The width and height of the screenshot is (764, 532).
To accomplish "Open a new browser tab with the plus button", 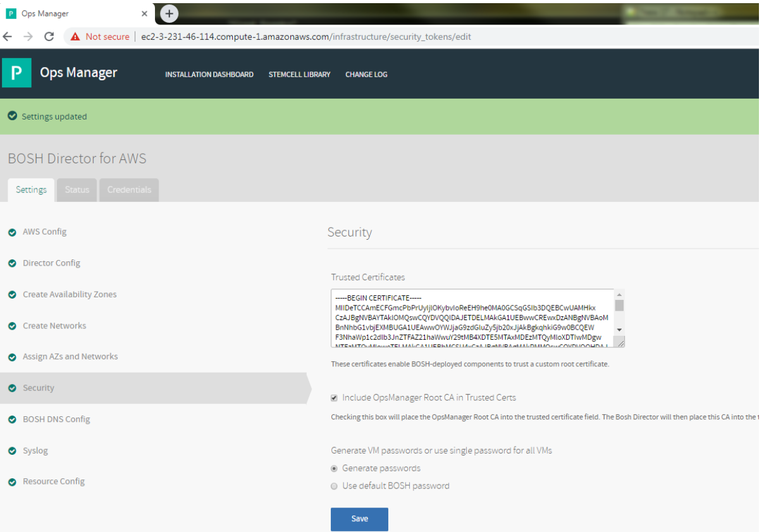I will tap(169, 13).
